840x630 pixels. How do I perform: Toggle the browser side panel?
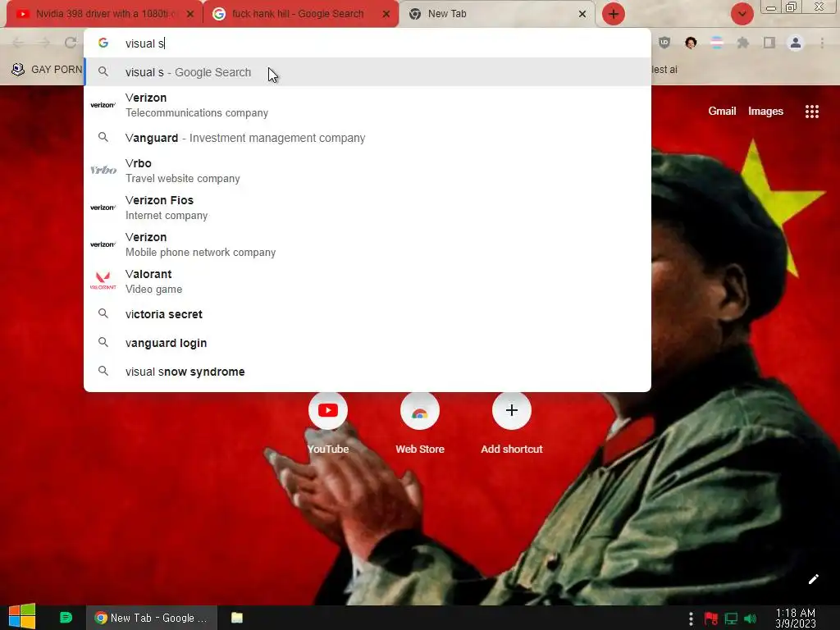769,43
